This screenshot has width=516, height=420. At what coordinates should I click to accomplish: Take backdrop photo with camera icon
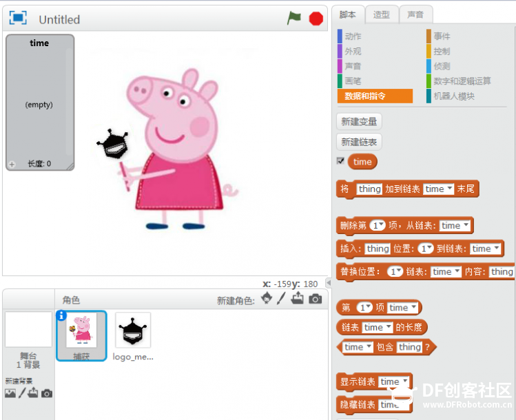[47, 393]
